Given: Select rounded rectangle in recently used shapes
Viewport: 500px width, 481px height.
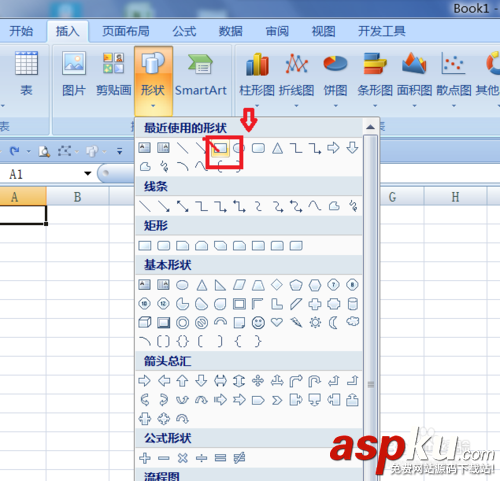Looking at the screenshot, I should point(258,148).
